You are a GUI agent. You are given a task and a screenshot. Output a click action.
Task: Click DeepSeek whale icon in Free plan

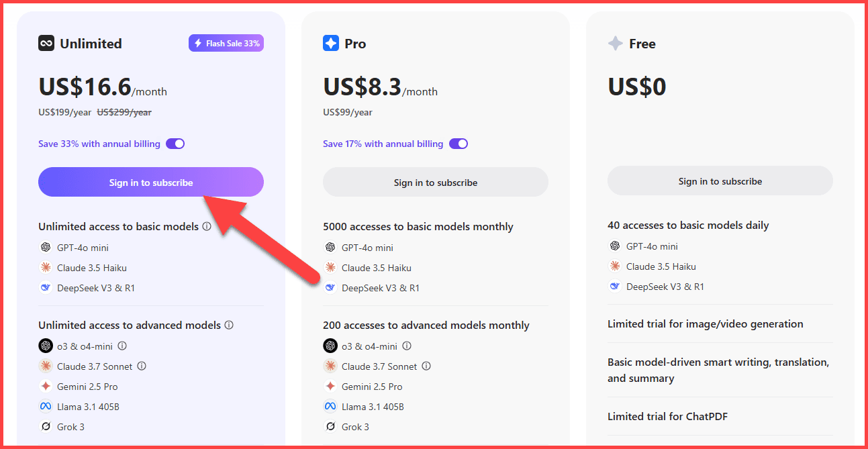[615, 287]
